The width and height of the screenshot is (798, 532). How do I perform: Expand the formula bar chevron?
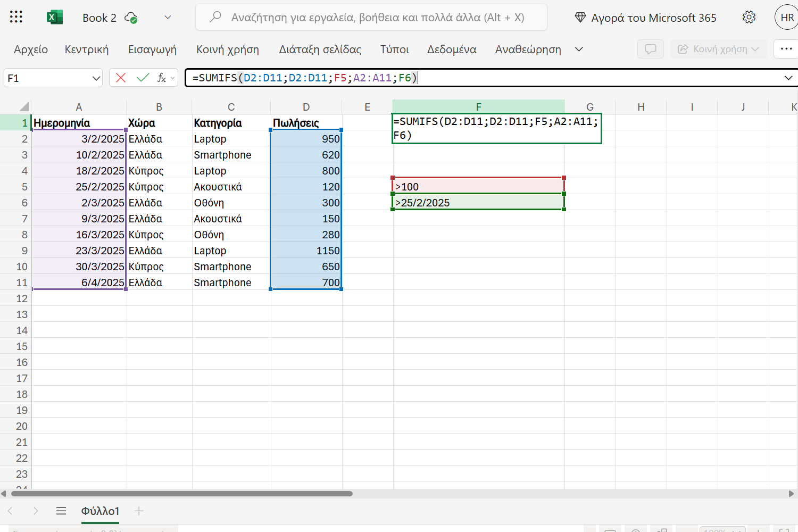(x=788, y=78)
